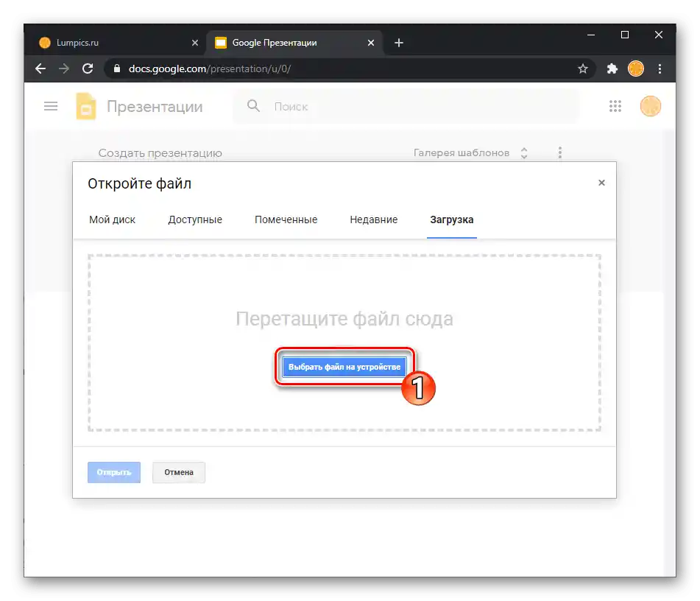Screen dimensions: 700x601
Task: Open the search icon in the toolbar
Action: click(x=252, y=106)
